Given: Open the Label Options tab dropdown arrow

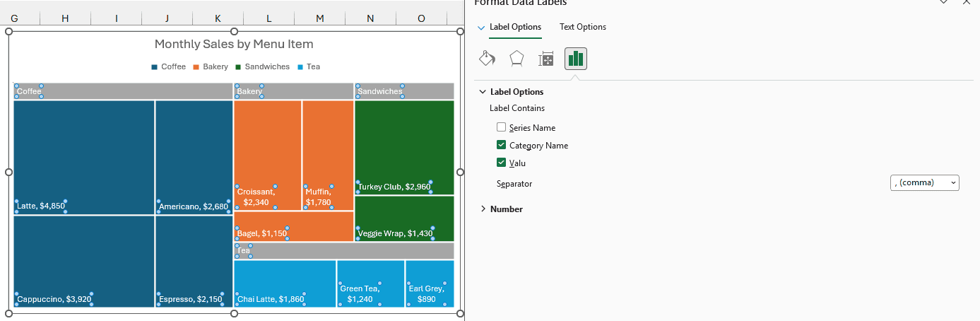Looking at the screenshot, I should pyautogui.click(x=482, y=28).
